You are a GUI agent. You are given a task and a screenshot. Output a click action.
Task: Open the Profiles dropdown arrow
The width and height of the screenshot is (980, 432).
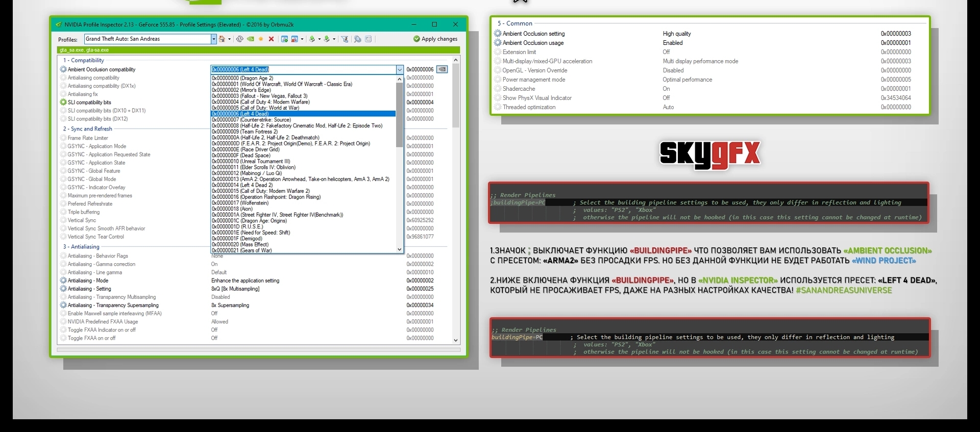click(x=213, y=39)
